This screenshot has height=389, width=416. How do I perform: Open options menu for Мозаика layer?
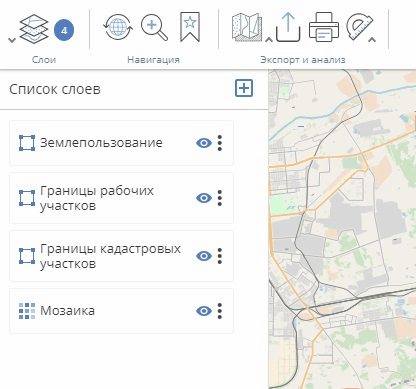pos(220,311)
